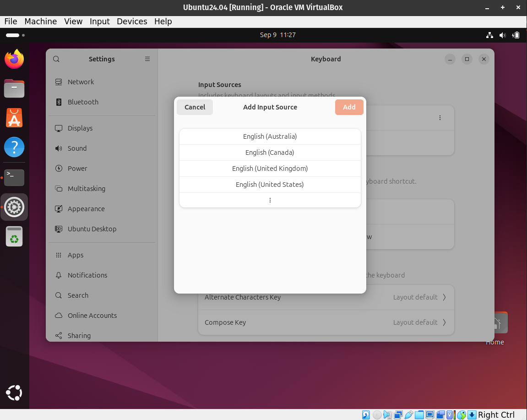Viewport: 527px width, 420px height.
Task: Click the volume icon in top bar
Action: coord(502,35)
